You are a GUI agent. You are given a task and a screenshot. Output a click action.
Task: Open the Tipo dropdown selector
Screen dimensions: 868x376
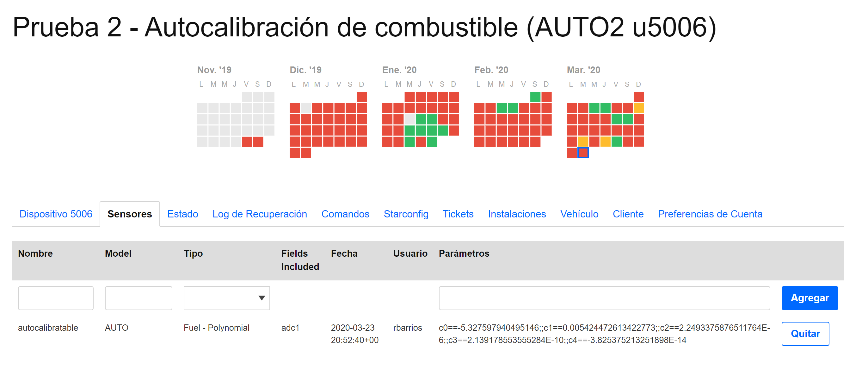pos(226,298)
